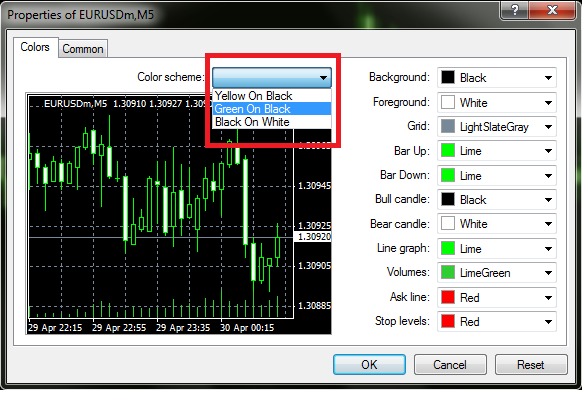The height and width of the screenshot is (393, 582).
Task: Open the Colors tab
Action: [x=35, y=47]
